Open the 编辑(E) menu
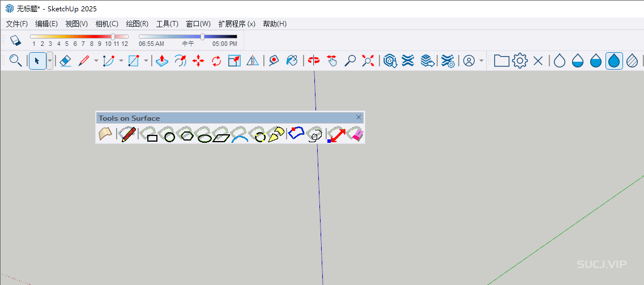 tap(46, 24)
